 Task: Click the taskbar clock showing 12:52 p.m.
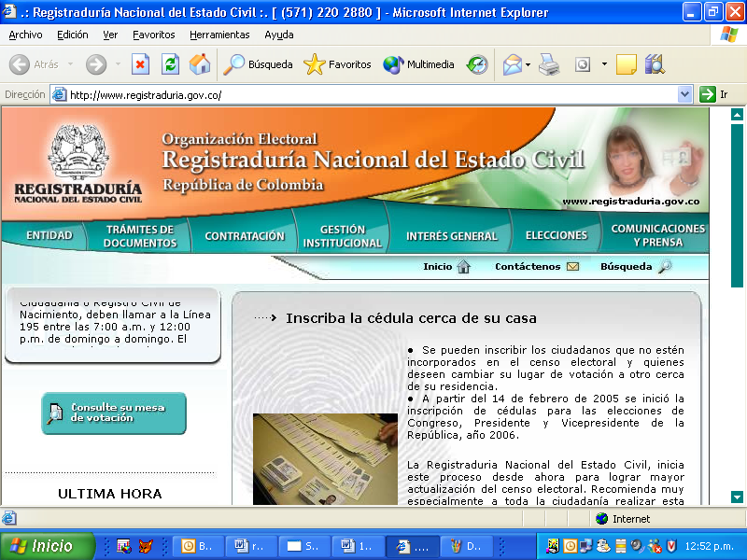709,546
